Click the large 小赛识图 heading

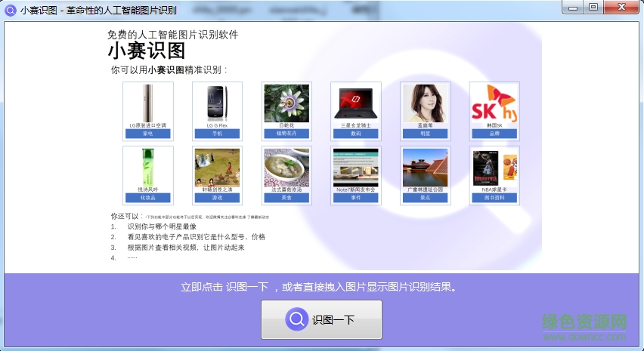coord(147,51)
